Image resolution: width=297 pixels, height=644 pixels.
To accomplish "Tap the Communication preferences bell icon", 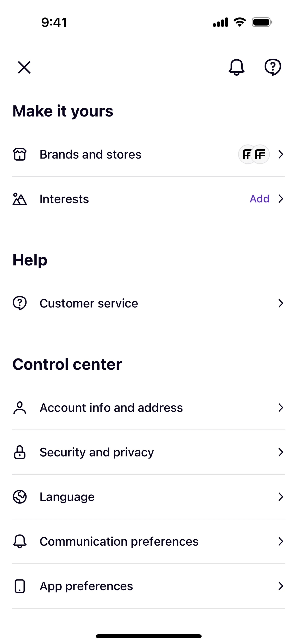I will tap(20, 541).
